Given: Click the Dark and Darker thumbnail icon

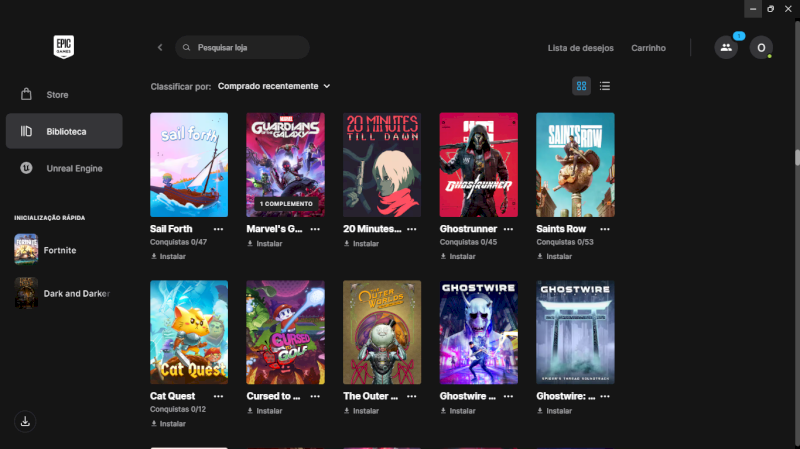Looking at the screenshot, I should click(26, 293).
